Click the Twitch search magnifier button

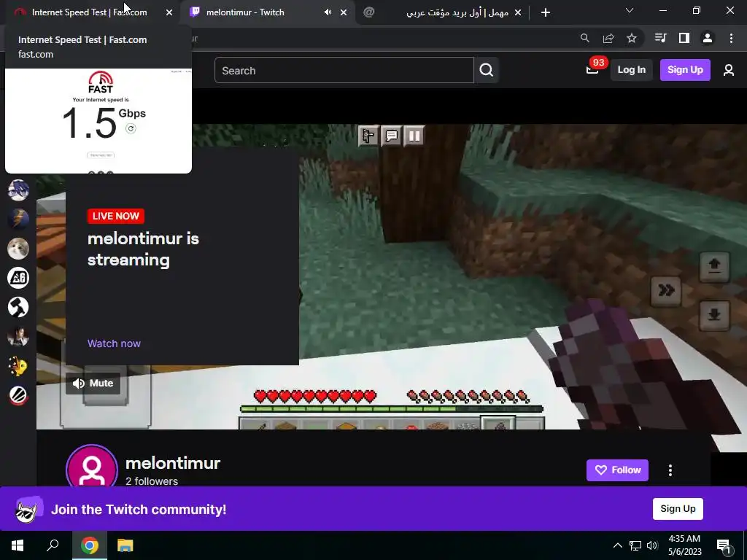[x=487, y=71]
